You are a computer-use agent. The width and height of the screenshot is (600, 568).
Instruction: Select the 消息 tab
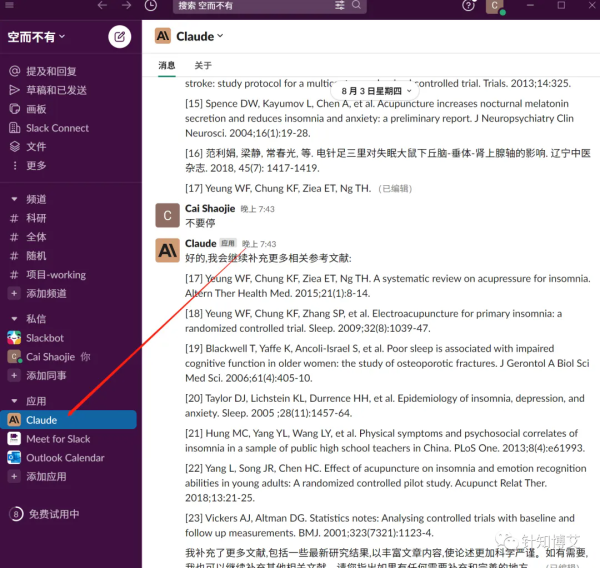[x=167, y=65]
